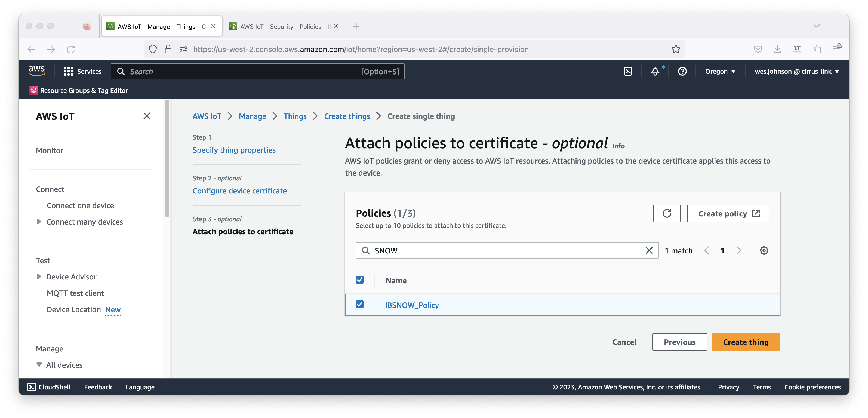Screen dimensions: 868x418
Task: Click Things in the breadcrumb
Action: pyautogui.click(x=295, y=116)
